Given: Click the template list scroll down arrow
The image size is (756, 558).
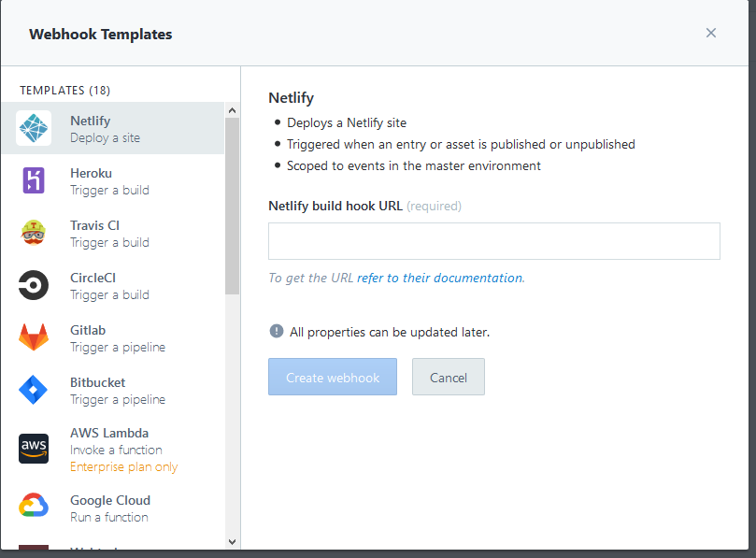Looking at the screenshot, I should click(232, 541).
